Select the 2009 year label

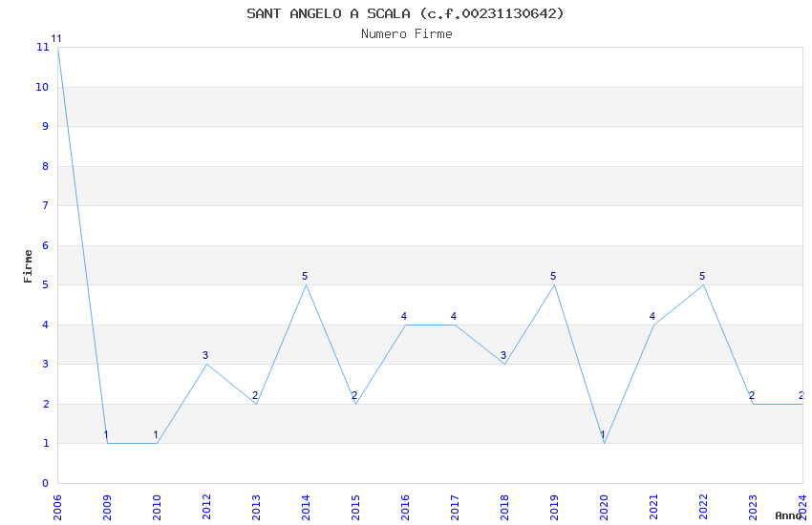107,508
